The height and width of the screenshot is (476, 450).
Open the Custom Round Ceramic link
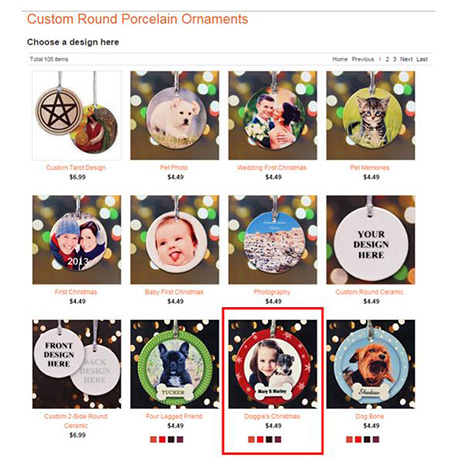tap(369, 292)
